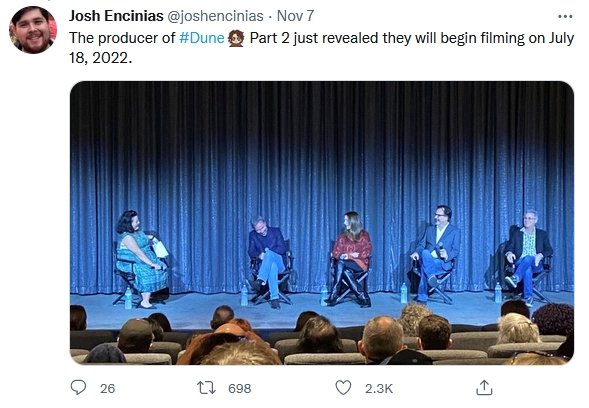Open the three-dot more options menu
This screenshot has height=408, width=589.
point(565,16)
